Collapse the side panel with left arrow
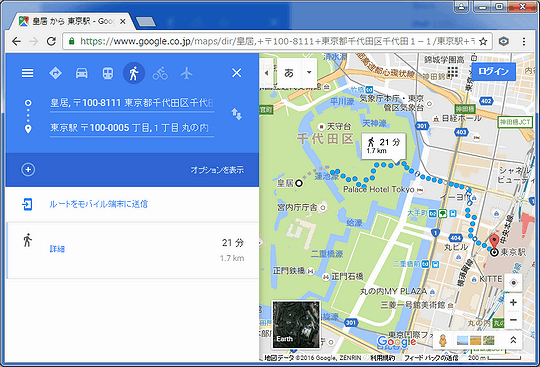540x367 pixels. point(266,73)
